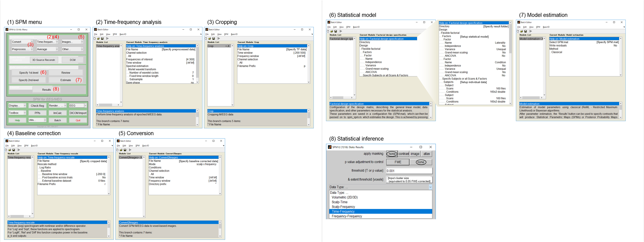Run batch in Conversion Batch Editor
644x242 pixels.
(130, 150)
